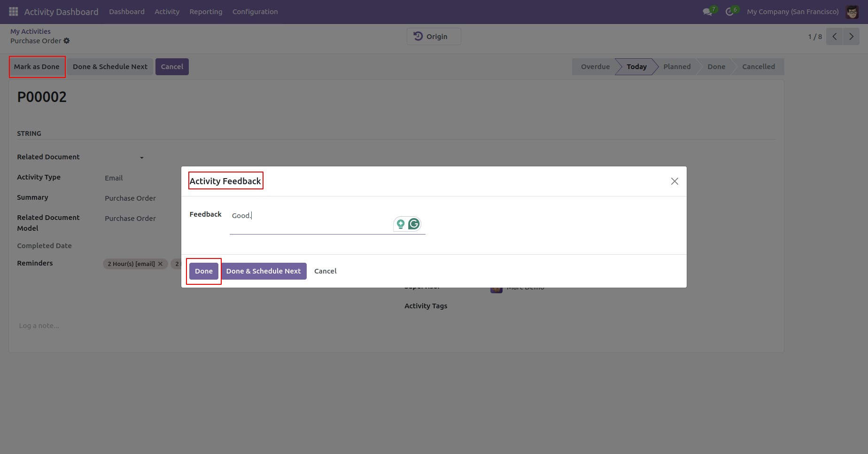
Task: Select the Done status stage
Action: click(716, 67)
